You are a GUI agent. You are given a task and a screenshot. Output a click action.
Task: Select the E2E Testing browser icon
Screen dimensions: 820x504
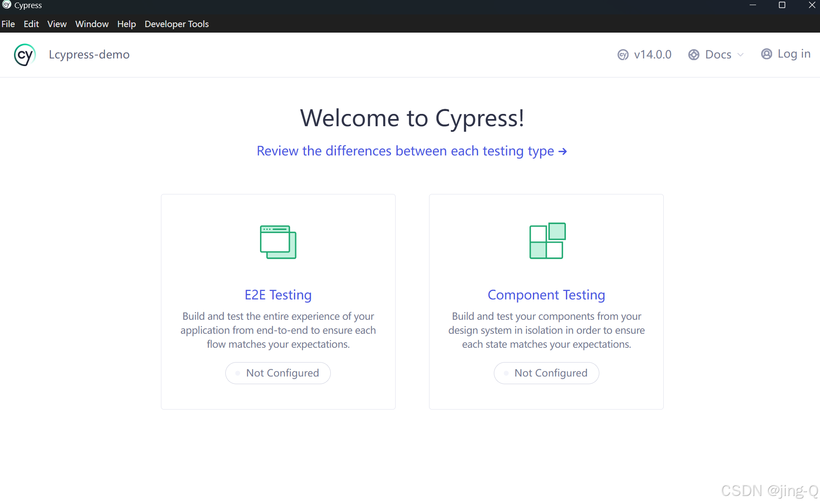[x=278, y=242]
